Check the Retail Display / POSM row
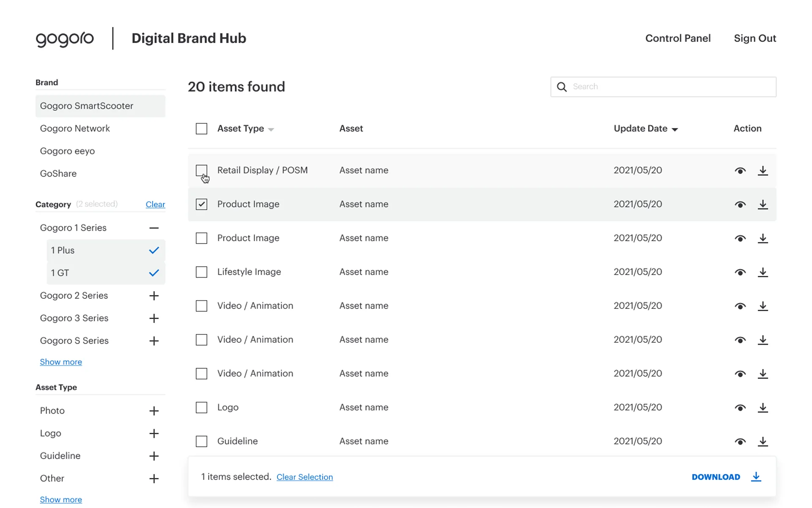The height and width of the screenshot is (508, 812). click(x=201, y=170)
